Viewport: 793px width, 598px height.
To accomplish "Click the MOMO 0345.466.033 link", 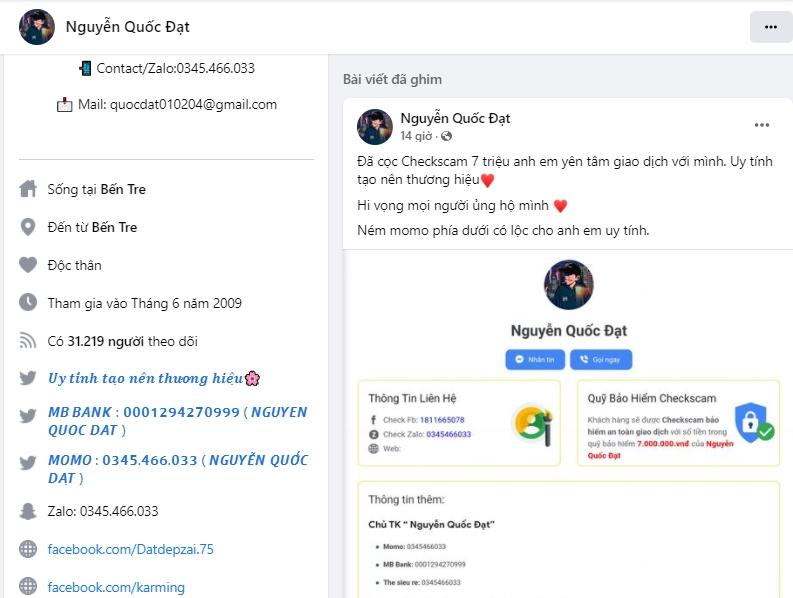I will (x=178, y=469).
